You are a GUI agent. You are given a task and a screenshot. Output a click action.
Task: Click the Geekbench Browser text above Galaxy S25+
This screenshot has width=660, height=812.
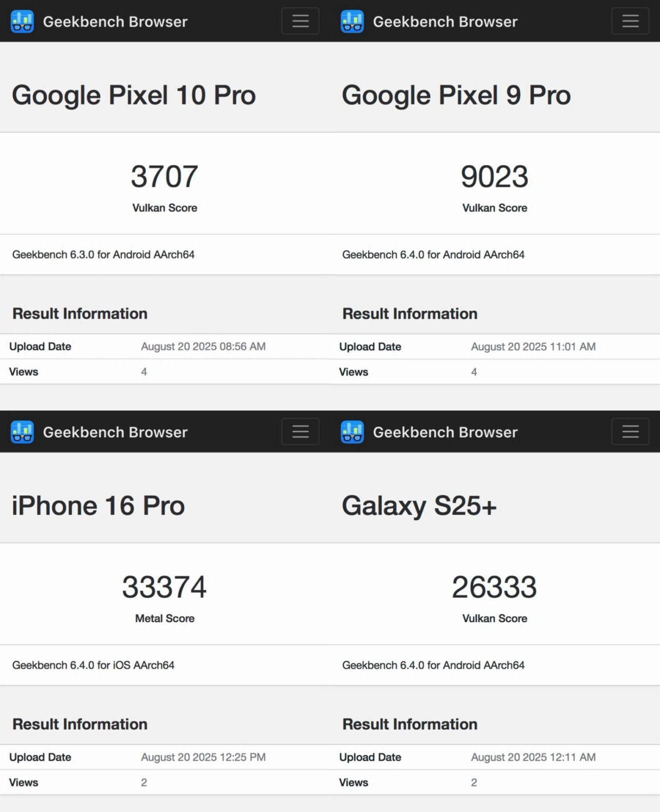pyautogui.click(x=445, y=432)
